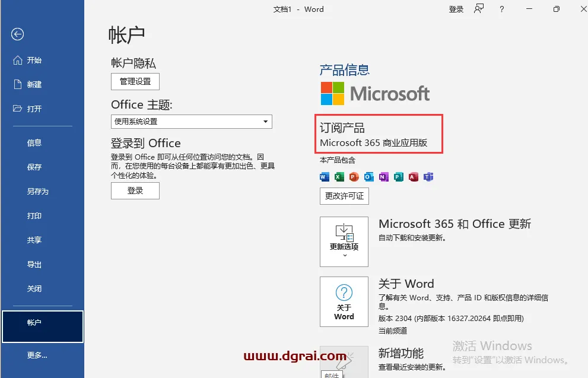
Task: Click the Teams app icon under 本产品包含
Action: [428, 177]
